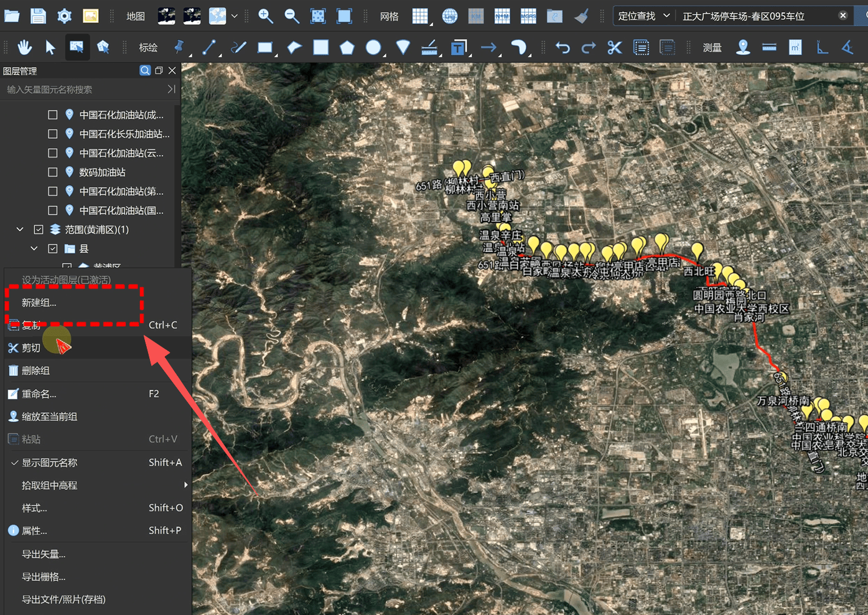Image resolution: width=868 pixels, height=615 pixels.
Task: Select the hand pan tool
Action: point(25,47)
